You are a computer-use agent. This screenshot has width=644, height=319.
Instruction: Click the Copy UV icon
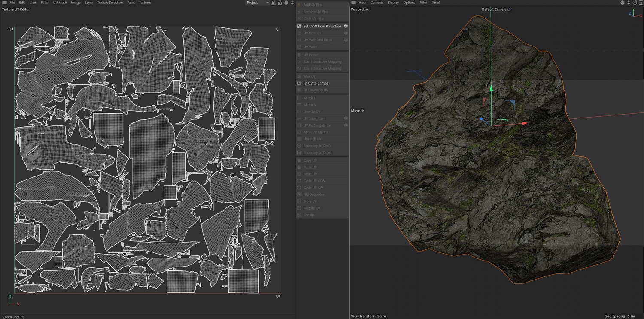pos(299,161)
